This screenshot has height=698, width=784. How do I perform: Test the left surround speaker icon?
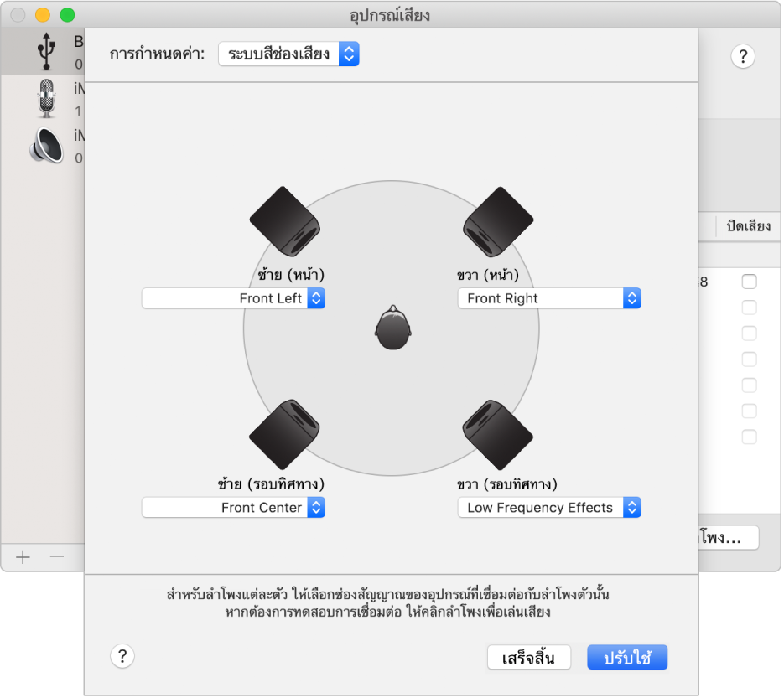(x=285, y=434)
